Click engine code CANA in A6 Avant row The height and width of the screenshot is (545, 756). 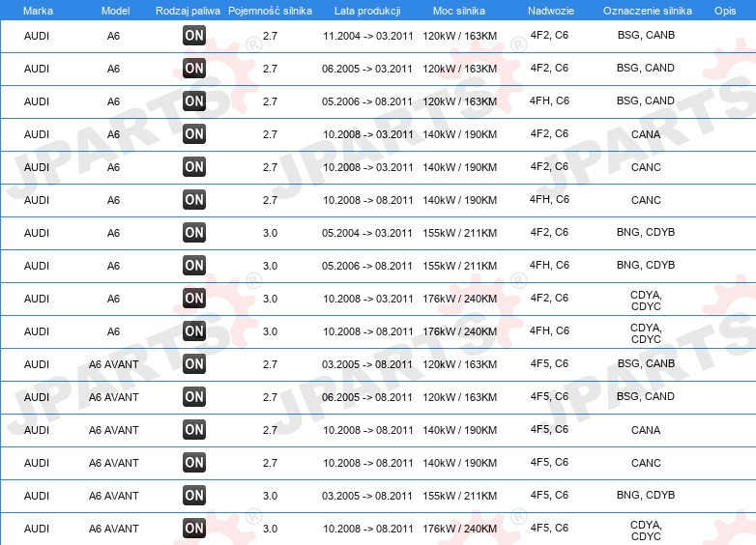(x=646, y=430)
